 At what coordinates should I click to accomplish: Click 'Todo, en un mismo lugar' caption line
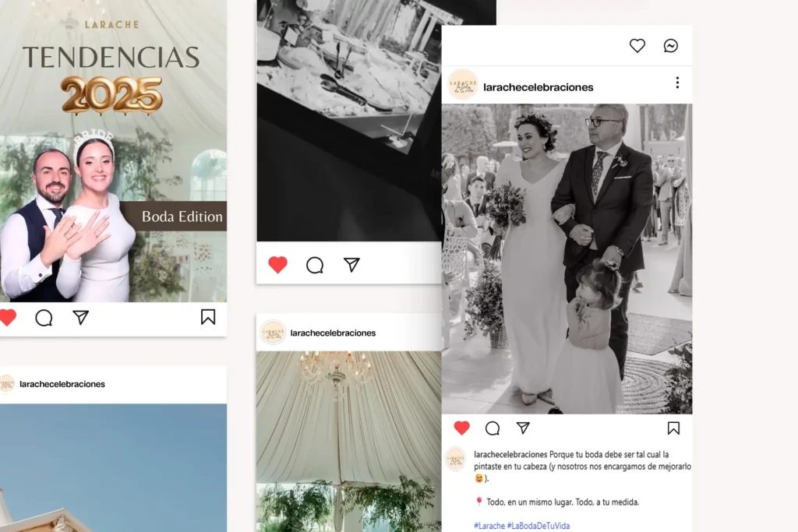click(x=563, y=502)
